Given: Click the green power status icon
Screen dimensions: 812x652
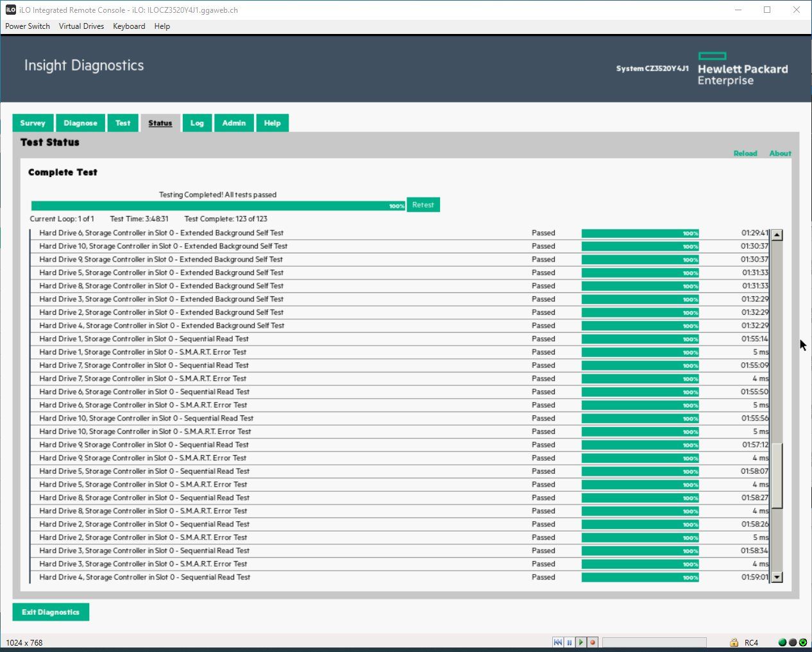Looking at the screenshot, I should click(x=803, y=642).
